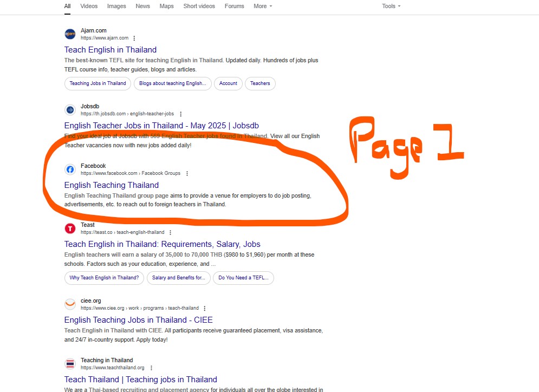539x392 pixels.
Task: Open three-dot menu for ciee.org result
Action: [x=205, y=309]
